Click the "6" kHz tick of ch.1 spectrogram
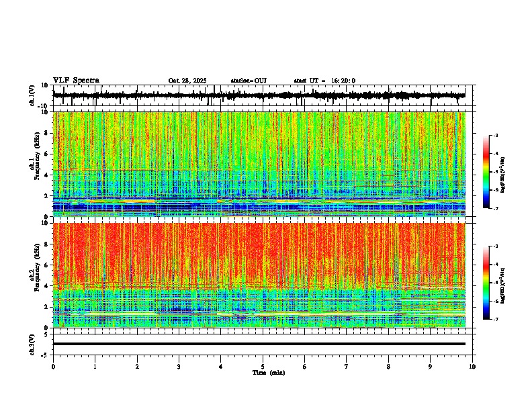532x411 pixels. click(46, 154)
